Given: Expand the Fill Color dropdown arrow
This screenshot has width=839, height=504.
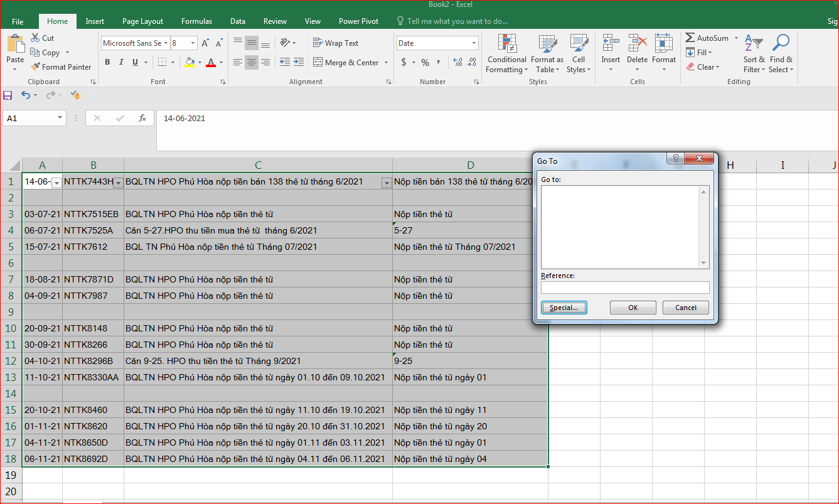Looking at the screenshot, I should (x=200, y=62).
